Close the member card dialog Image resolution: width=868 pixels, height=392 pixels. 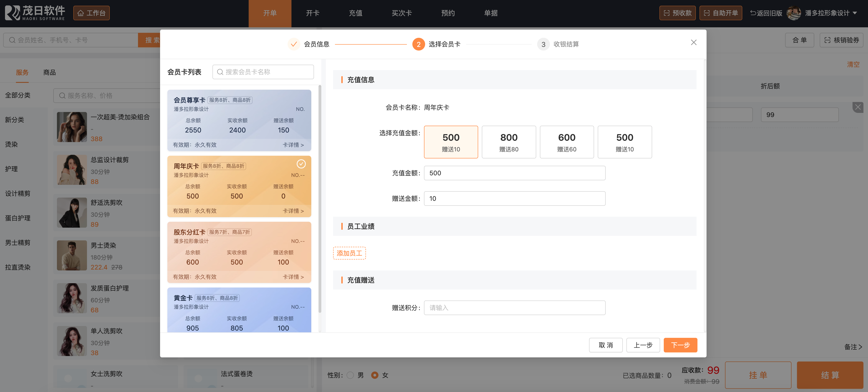click(693, 42)
